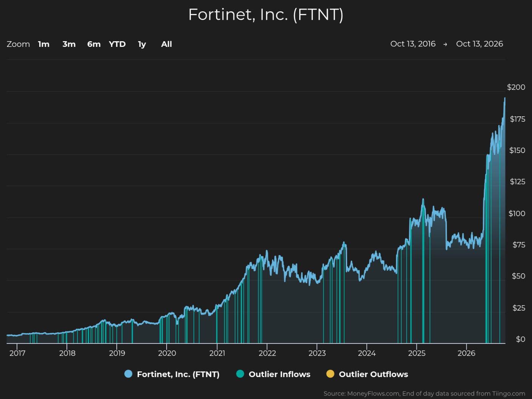Click the early 2025 price peak near $115
This screenshot has height=399, width=532.
[423, 199]
